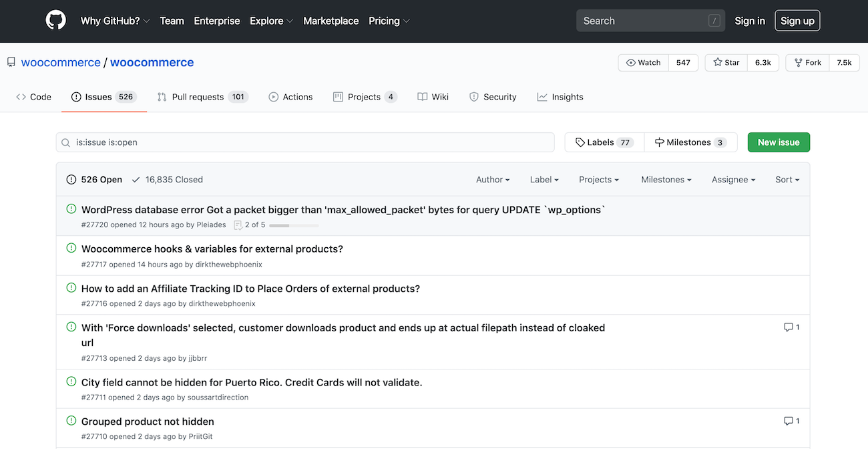This screenshot has height=449, width=868.
Task: Go to the Wiki tab
Action: (433, 97)
